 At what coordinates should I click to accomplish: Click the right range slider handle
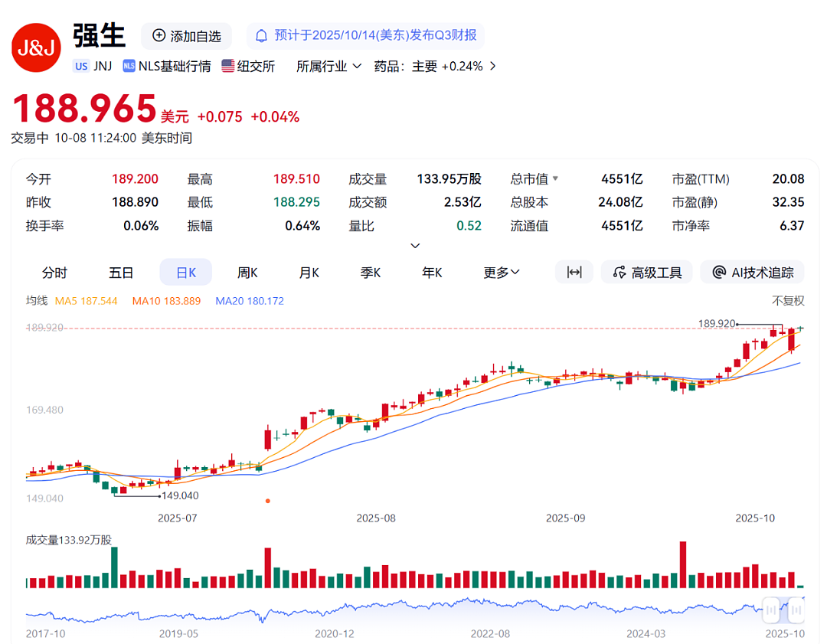pyautogui.click(x=796, y=610)
